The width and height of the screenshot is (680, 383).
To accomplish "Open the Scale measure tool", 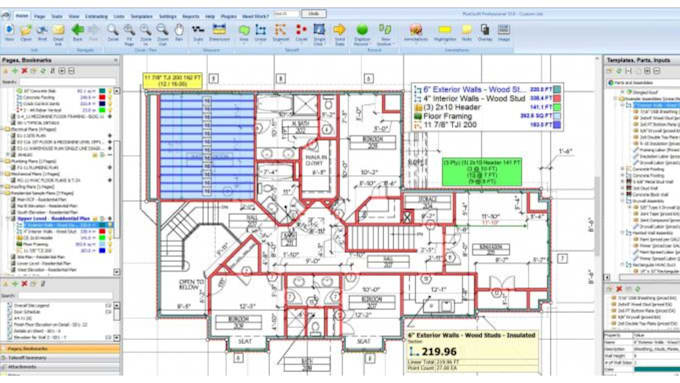I will (198, 29).
